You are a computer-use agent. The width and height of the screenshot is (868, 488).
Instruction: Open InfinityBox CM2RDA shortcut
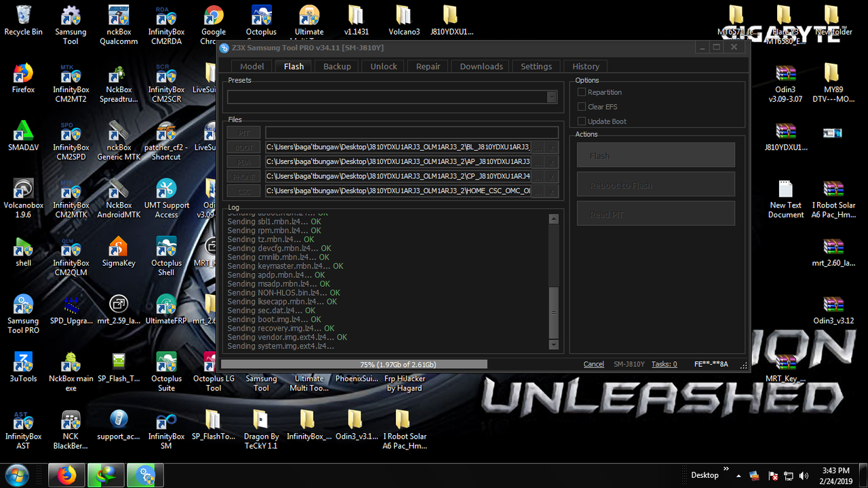pos(166,25)
